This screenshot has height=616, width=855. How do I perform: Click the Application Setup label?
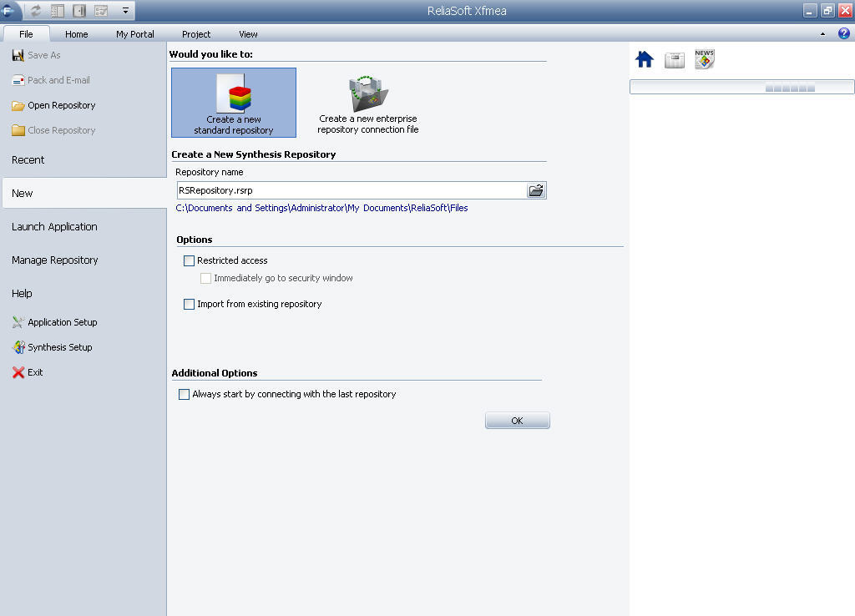pyautogui.click(x=63, y=322)
